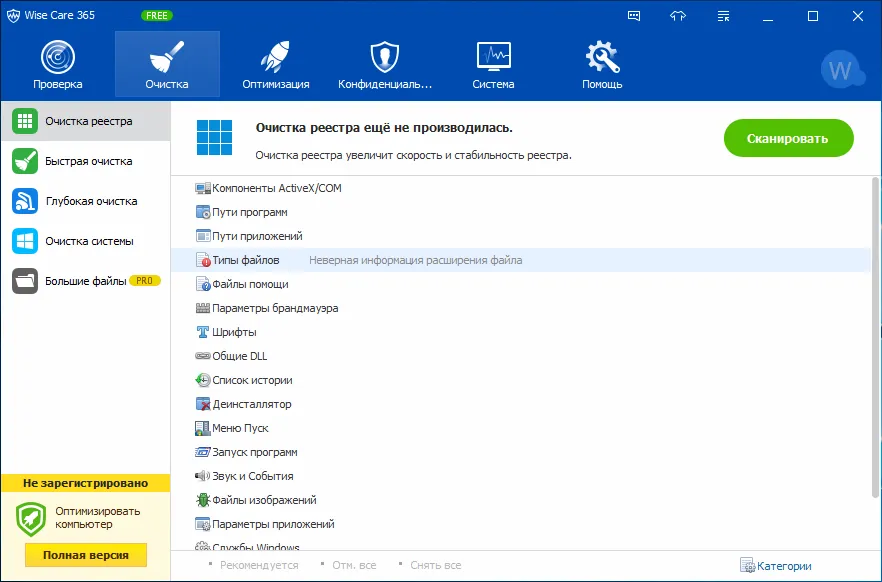Click the Помощь gear-wrench icon
This screenshot has width=882, height=582.
(602, 57)
